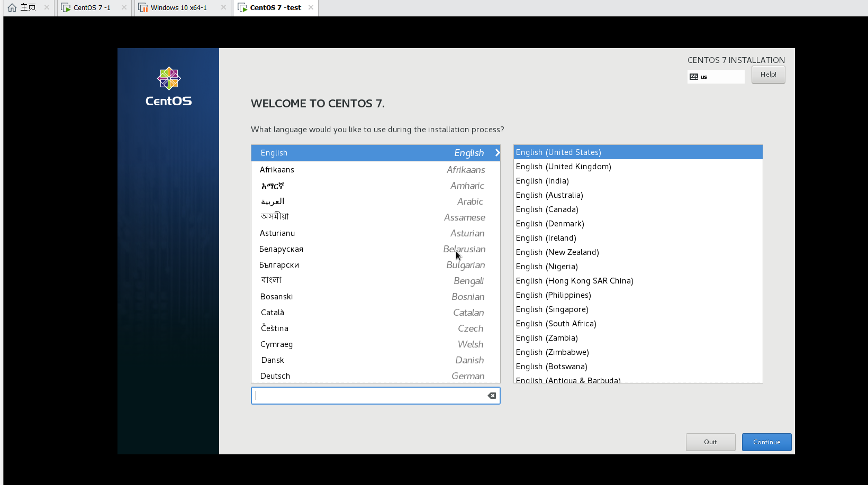Select English (Australia) locale
Viewport: 868px width, 485px height.
point(638,195)
